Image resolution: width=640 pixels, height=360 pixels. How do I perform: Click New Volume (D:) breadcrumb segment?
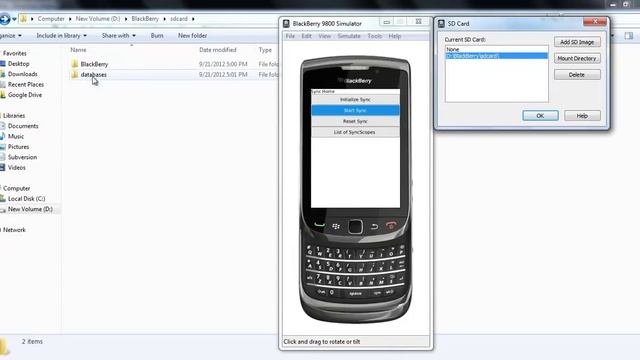pos(98,19)
